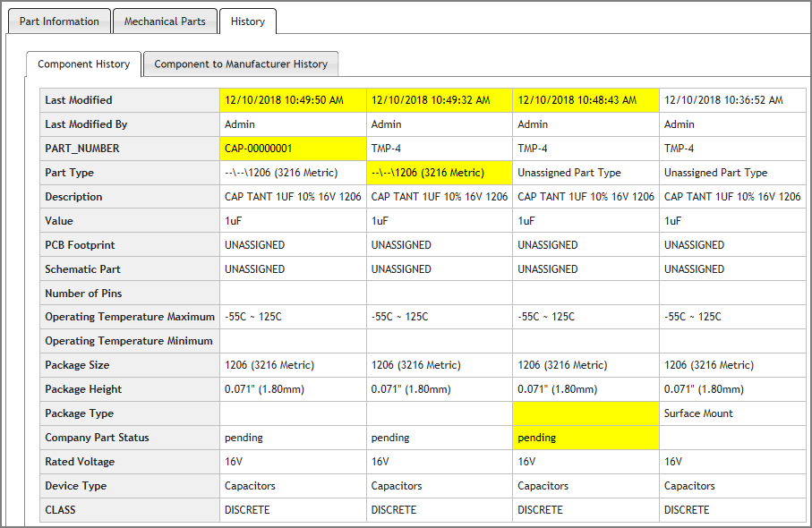Select the highlighted Part Type cell in second column
This screenshot has width=812, height=528.
point(439,172)
